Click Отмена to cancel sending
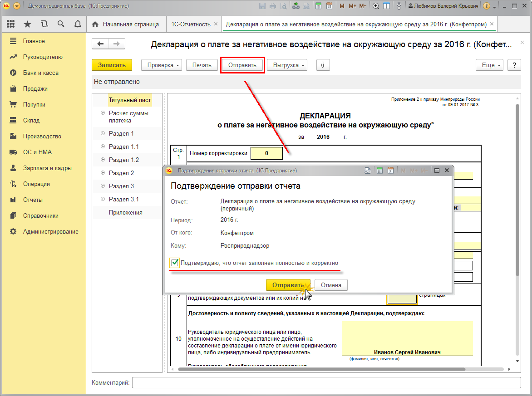The height and width of the screenshot is (396, 532). coord(331,285)
